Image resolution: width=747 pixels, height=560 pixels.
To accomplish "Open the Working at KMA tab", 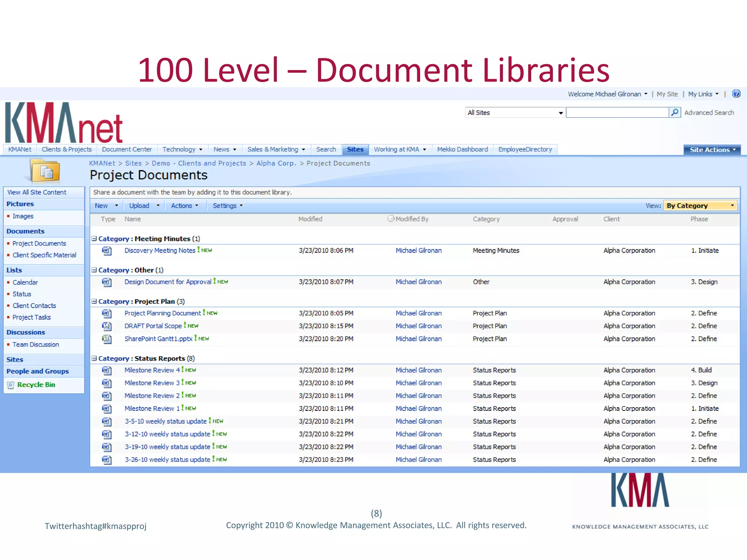I will (400, 149).
